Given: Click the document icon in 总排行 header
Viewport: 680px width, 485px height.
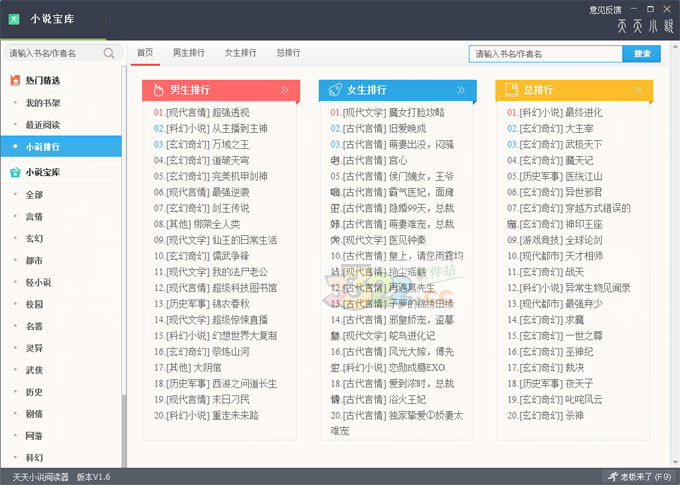Looking at the screenshot, I should (511, 90).
